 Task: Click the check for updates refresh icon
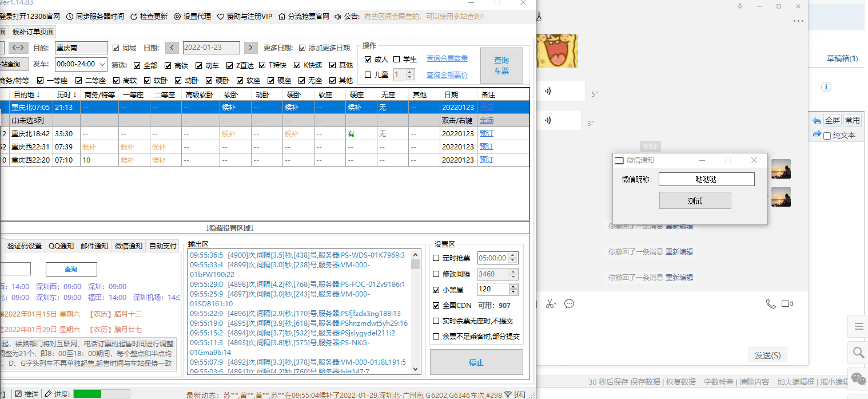[134, 17]
